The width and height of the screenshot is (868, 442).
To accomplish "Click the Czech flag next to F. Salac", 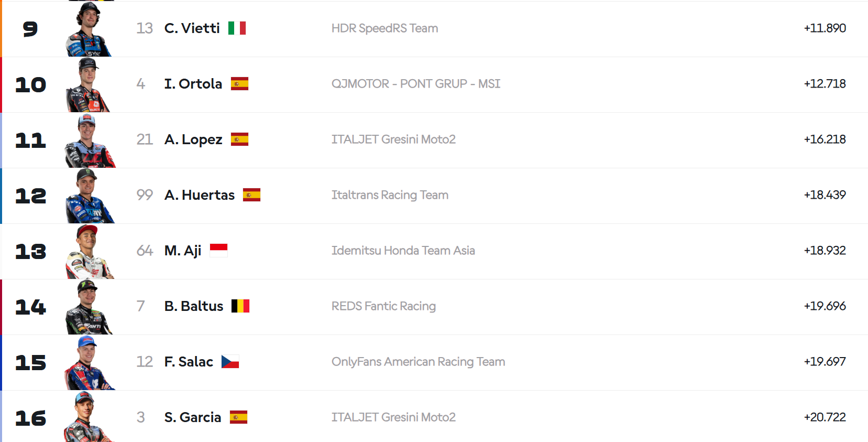I will tap(230, 362).
